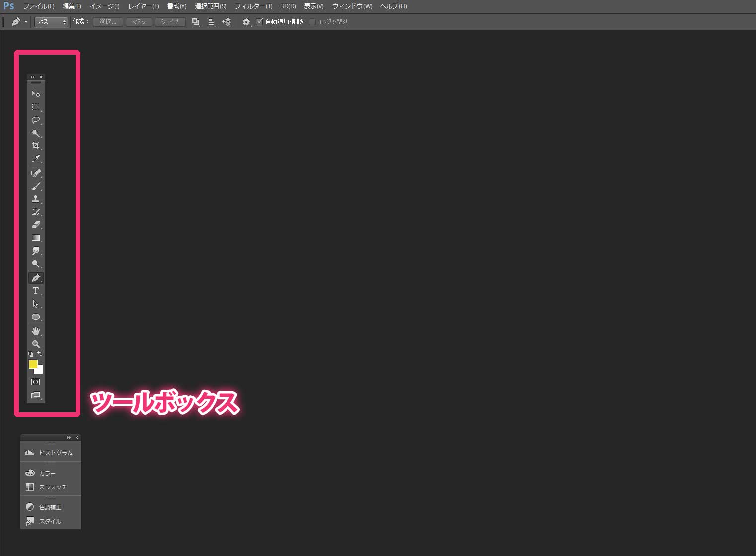Image resolution: width=756 pixels, height=556 pixels.
Task: Open the gear geometry options
Action: [x=246, y=22]
